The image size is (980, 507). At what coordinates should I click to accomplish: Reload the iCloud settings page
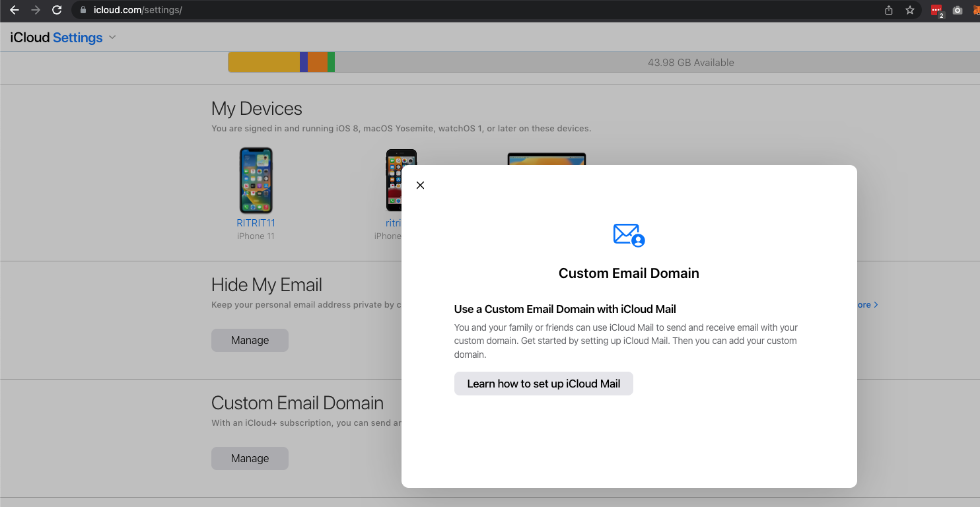[57, 10]
